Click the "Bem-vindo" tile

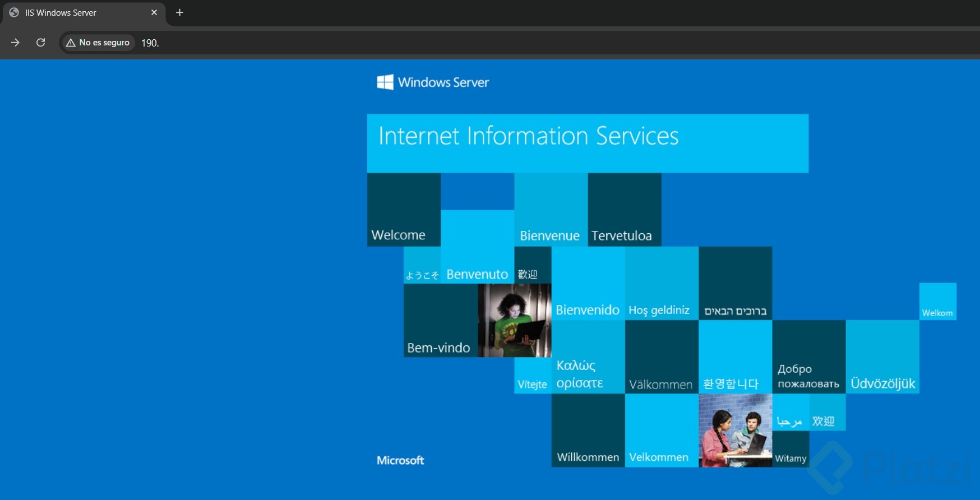441,320
